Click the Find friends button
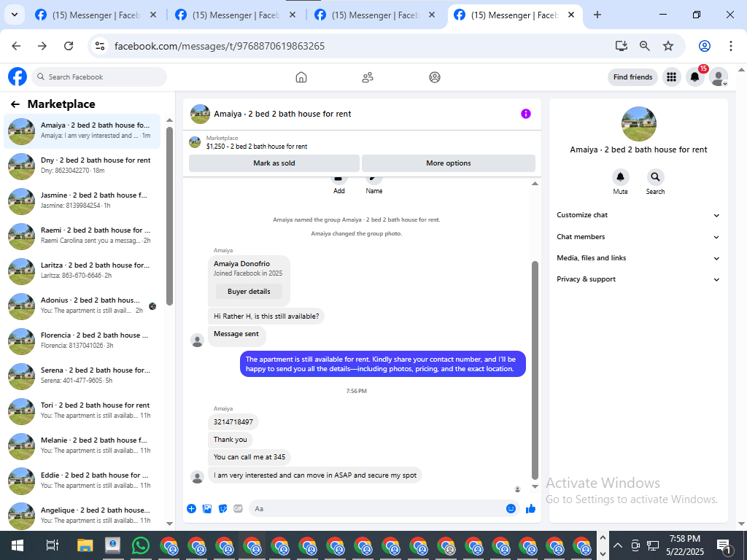This screenshot has height=560, width=747. [632, 77]
